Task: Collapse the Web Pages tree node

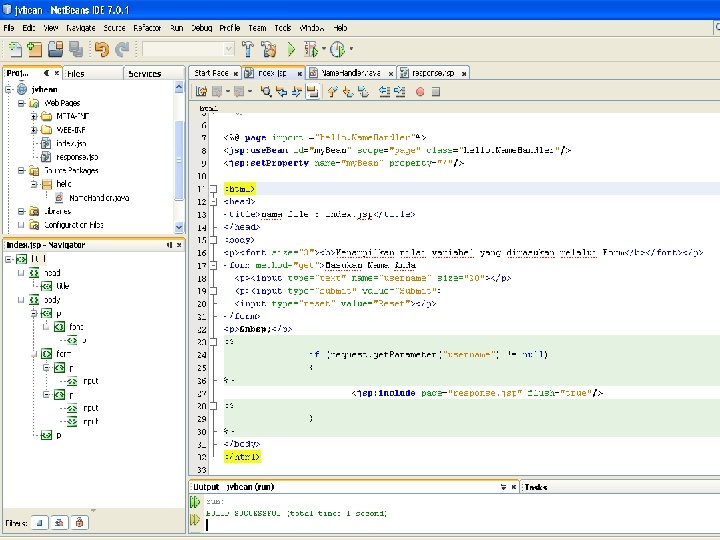Action: 20,102
